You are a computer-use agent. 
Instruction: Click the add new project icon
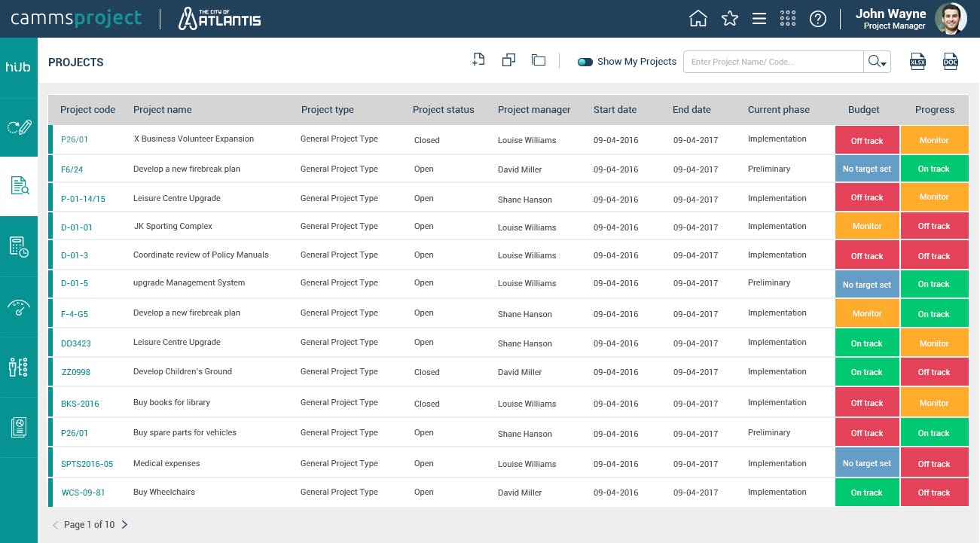click(x=478, y=59)
